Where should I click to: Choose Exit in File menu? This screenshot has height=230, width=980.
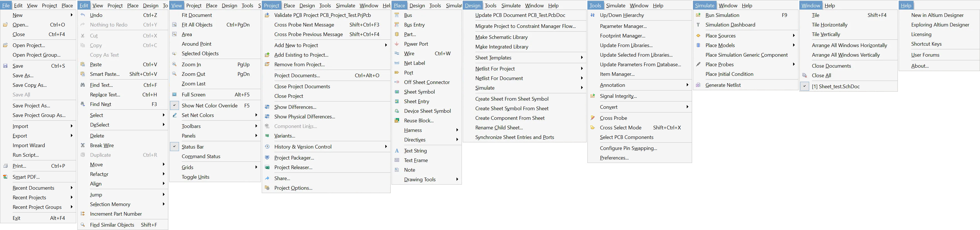(x=16, y=218)
